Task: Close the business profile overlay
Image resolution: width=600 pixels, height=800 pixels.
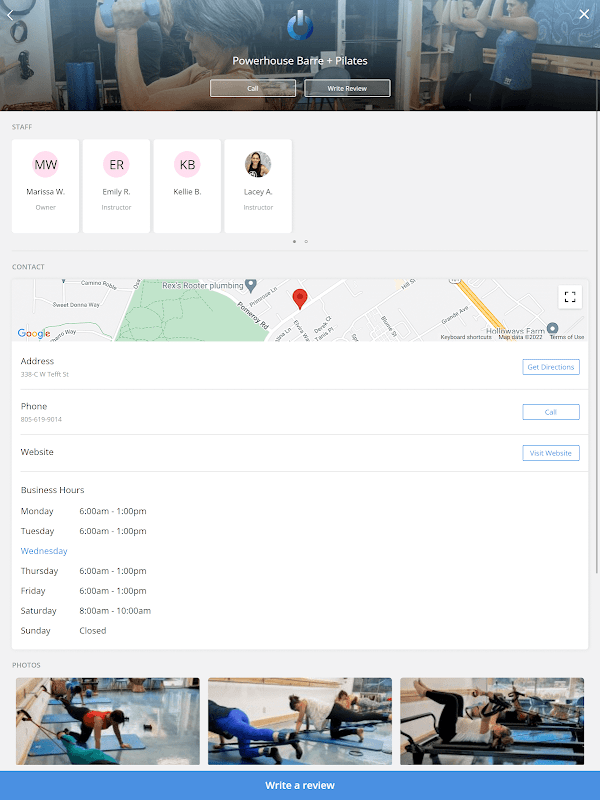Action: (584, 14)
